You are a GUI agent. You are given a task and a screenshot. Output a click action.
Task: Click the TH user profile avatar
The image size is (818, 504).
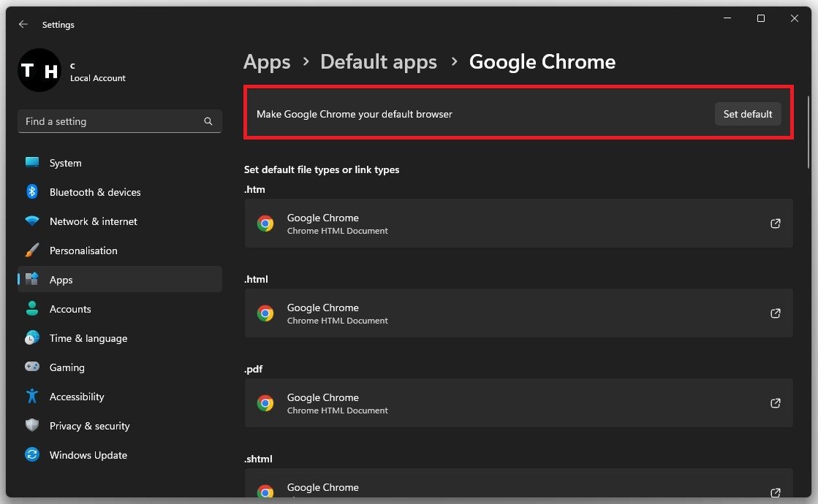39,70
